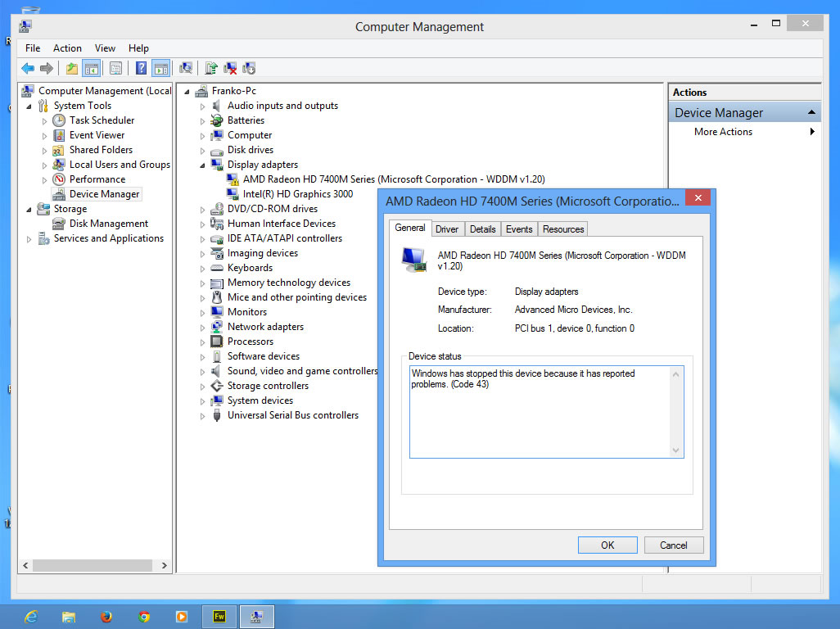This screenshot has height=629, width=840.
Task: Click the Scan for hardware changes icon
Action: [x=186, y=68]
